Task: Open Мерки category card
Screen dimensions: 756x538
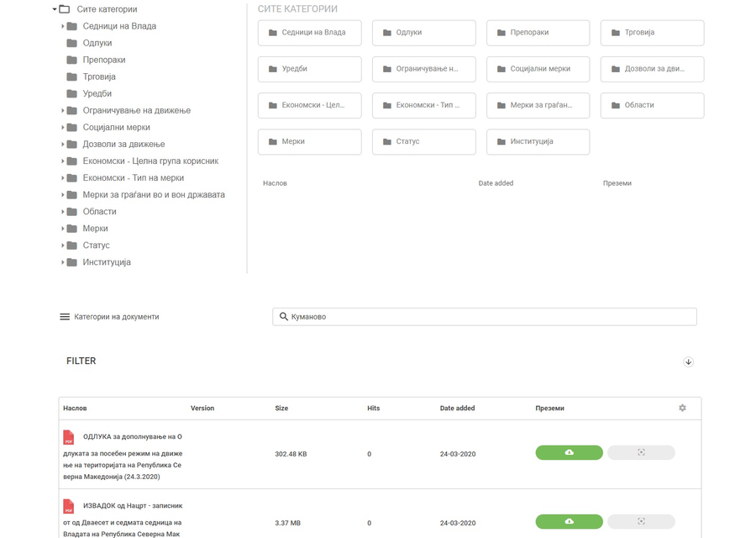Action: 309,142
